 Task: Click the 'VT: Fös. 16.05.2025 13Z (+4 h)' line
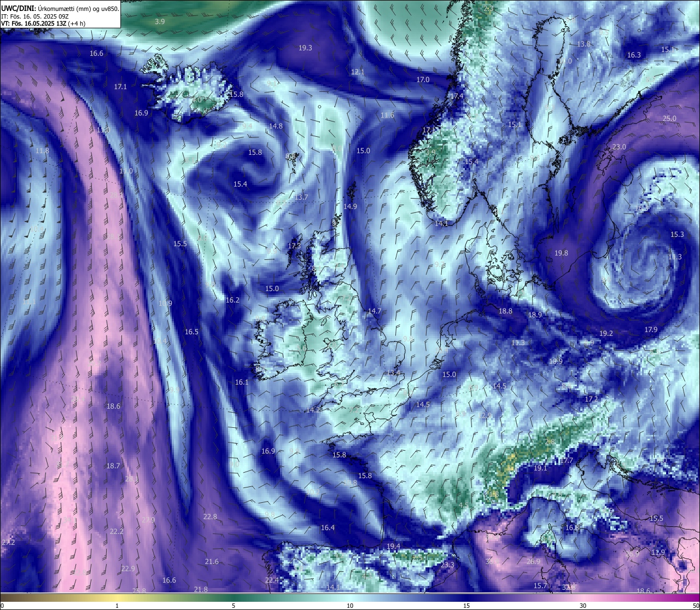(43, 24)
